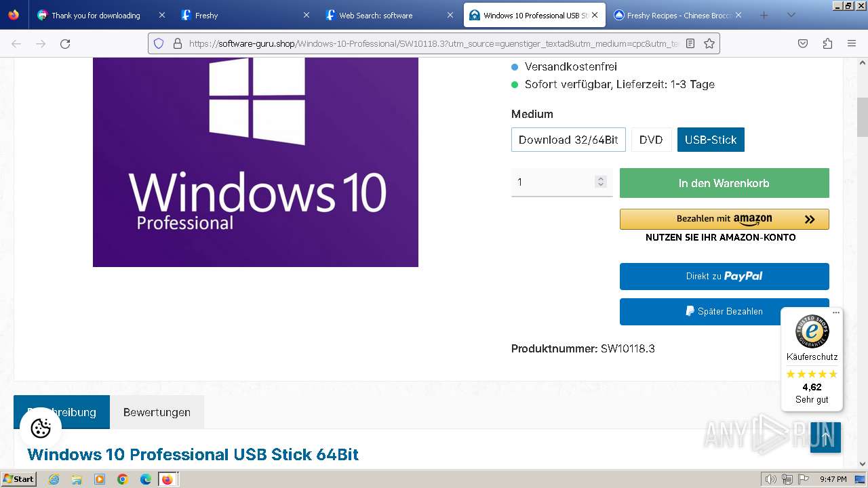Select Download 32/64Bit medium option
868x488 pixels.
click(568, 140)
